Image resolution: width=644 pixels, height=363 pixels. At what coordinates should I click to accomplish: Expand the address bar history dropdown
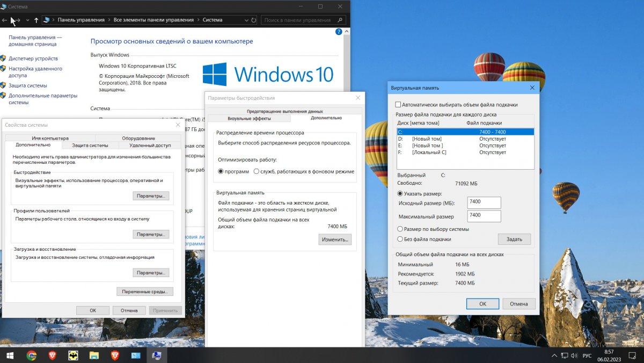[x=245, y=20]
